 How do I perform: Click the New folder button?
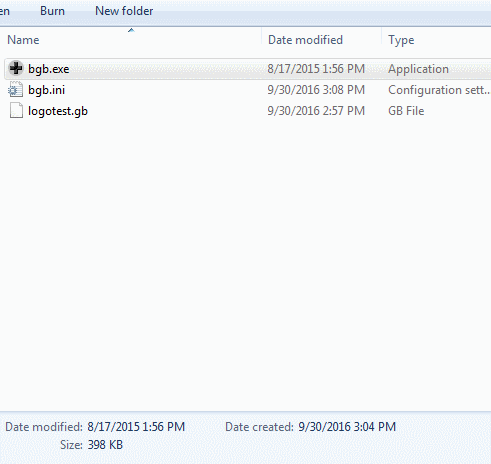[x=124, y=11]
